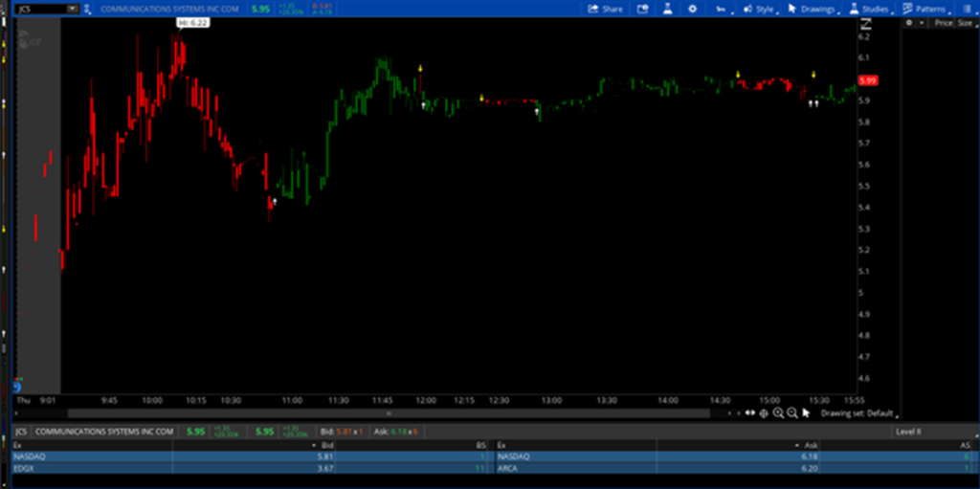Open chart settings gear icon
The image size is (980, 489).
coord(693,9)
